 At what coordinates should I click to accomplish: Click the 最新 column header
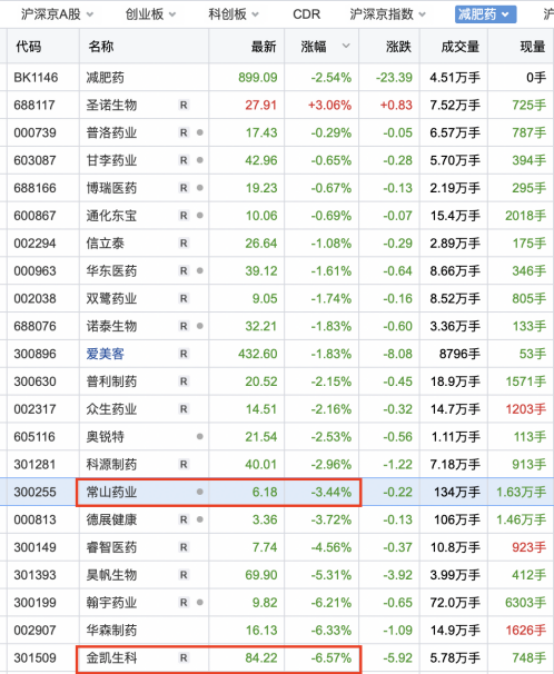pyautogui.click(x=263, y=46)
